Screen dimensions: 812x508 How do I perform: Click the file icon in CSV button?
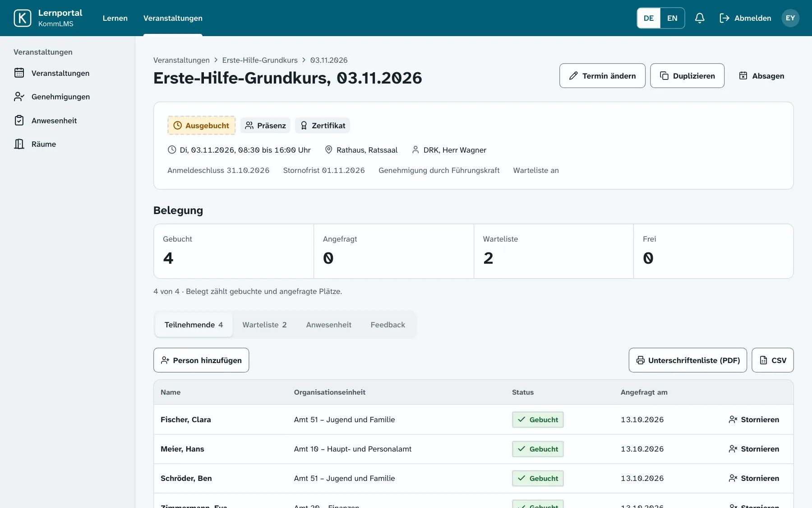pyautogui.click(x=763, y=360)
